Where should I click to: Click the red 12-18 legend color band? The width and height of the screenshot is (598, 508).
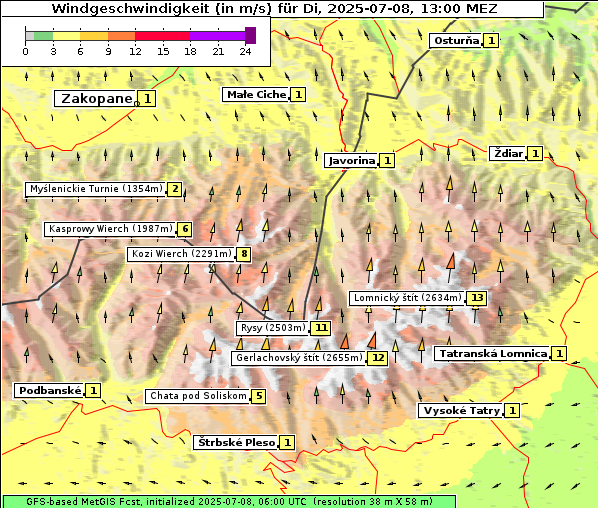[x=162, y=36]
